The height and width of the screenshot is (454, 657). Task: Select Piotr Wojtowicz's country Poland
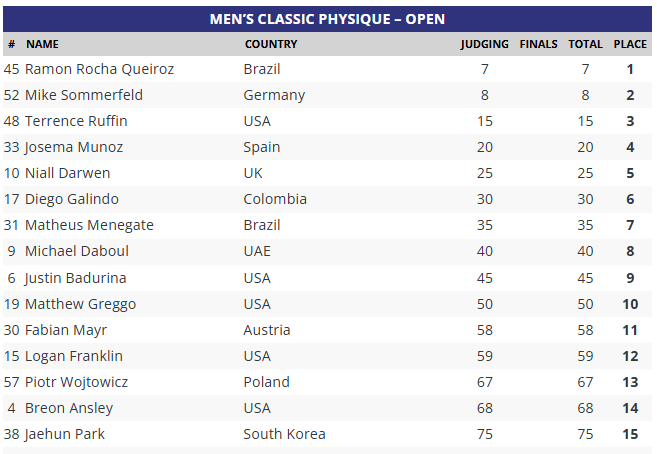point(266,382)
